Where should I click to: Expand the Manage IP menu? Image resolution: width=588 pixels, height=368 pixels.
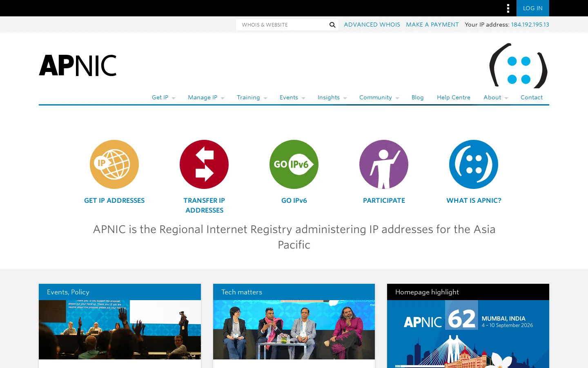click(206, 97)
